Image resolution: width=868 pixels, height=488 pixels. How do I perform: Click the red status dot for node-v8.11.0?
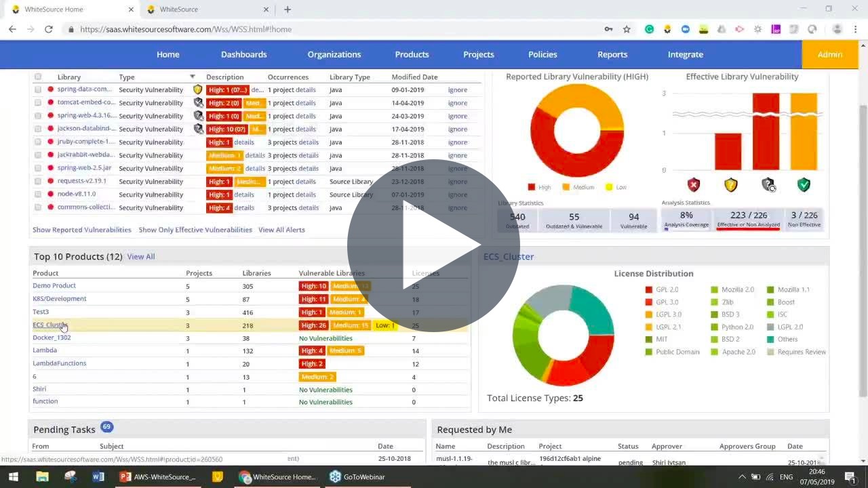50,195
